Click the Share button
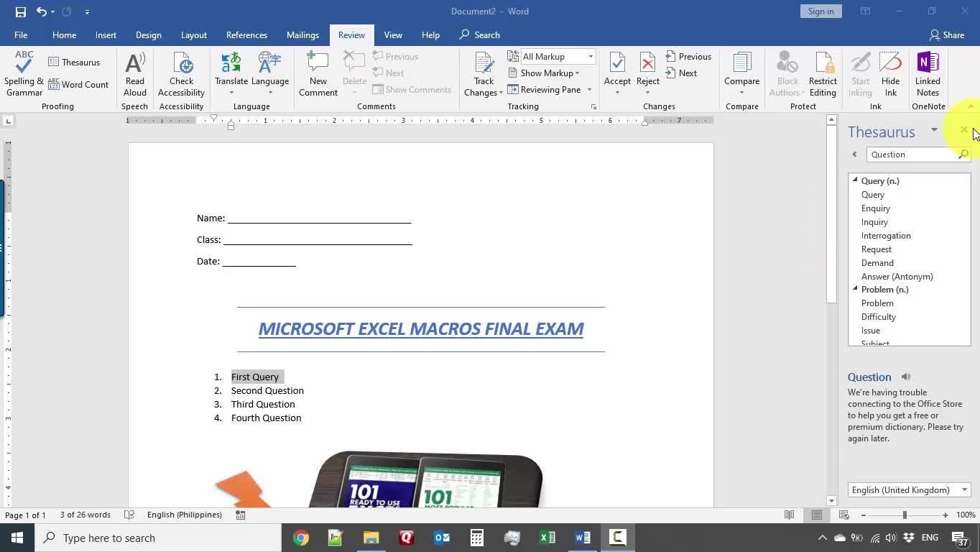The width and height of the screenshot is (980, 552). 946,34
